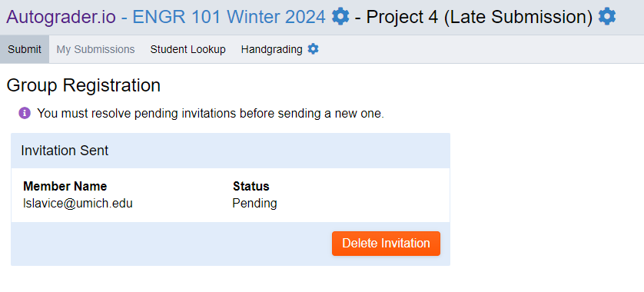Click the Group Registration heading
The height and width of the screenshot is (292, 644).
84,85
